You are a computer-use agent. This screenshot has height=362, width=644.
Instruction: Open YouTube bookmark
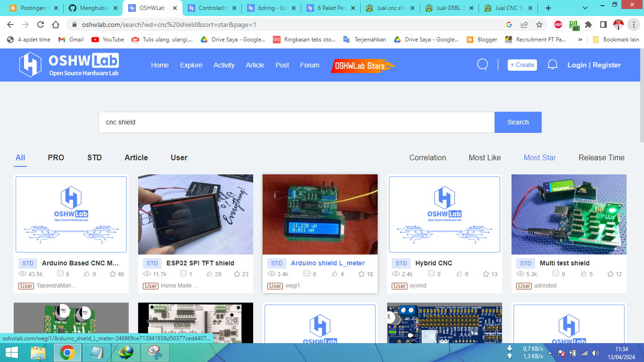(108, 40)
